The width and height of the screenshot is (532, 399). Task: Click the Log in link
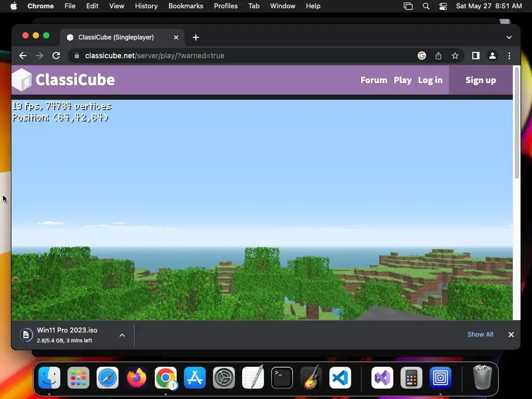430,80
